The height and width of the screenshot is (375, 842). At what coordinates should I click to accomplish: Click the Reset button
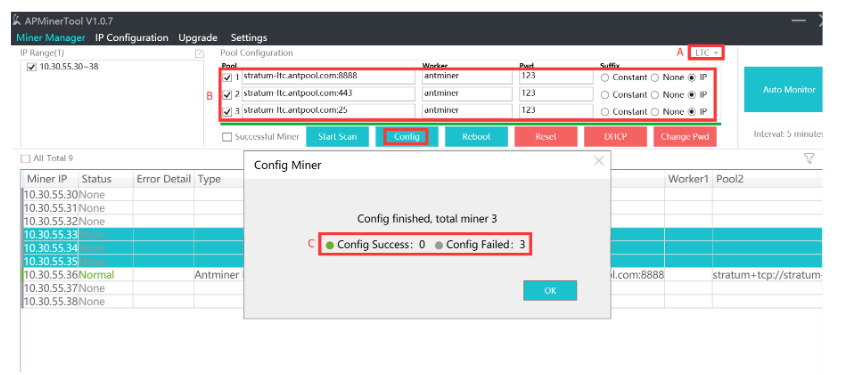click(x=546, y=136)
